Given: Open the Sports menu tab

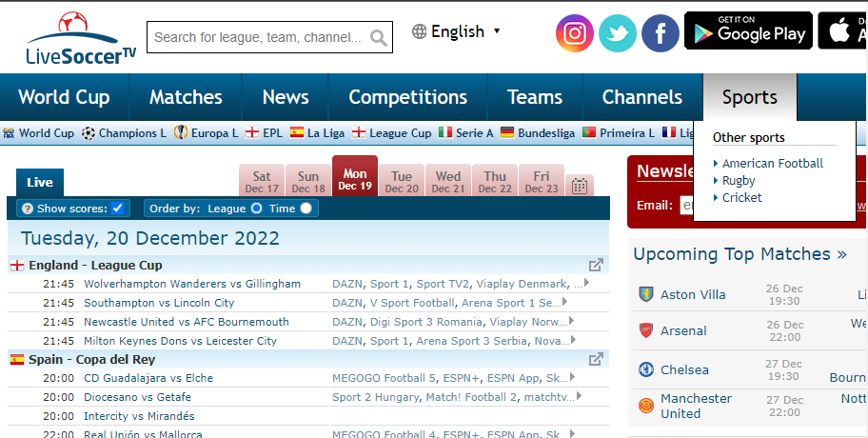Looking at the screenshot, I should (x=750, y=97).
